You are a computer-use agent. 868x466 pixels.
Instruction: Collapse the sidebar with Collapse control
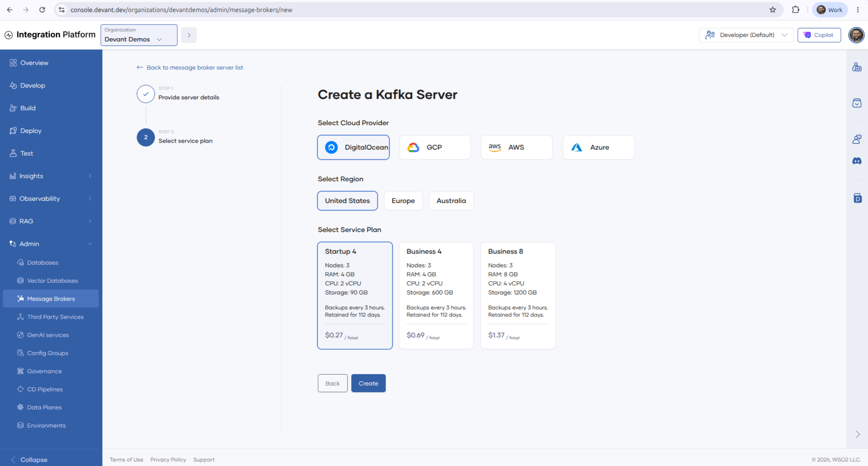(x=29, y=459)
